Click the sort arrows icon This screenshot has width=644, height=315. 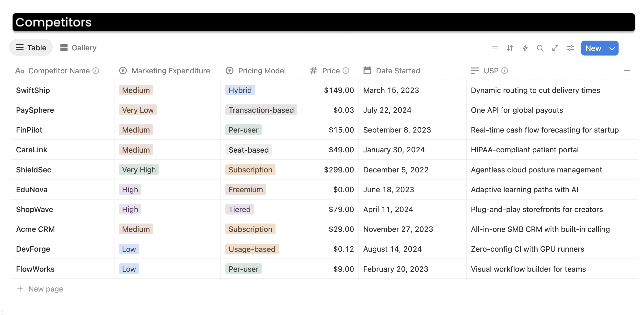pyautogui.click(x=510, y=48)
